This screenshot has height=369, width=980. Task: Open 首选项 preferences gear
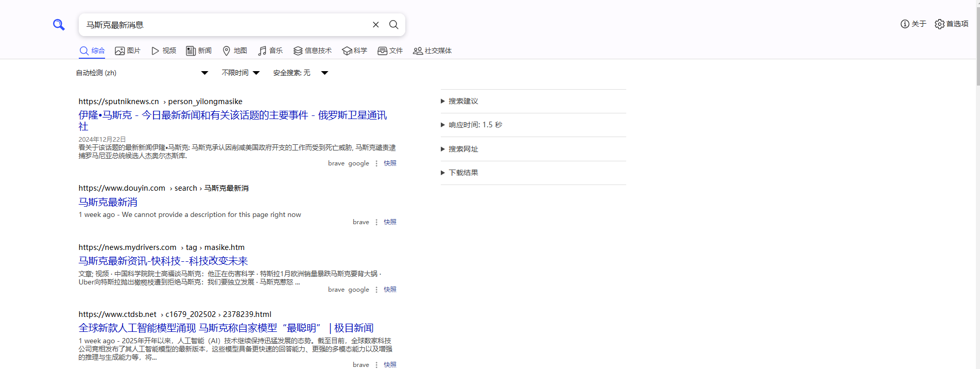pos(951,24)
